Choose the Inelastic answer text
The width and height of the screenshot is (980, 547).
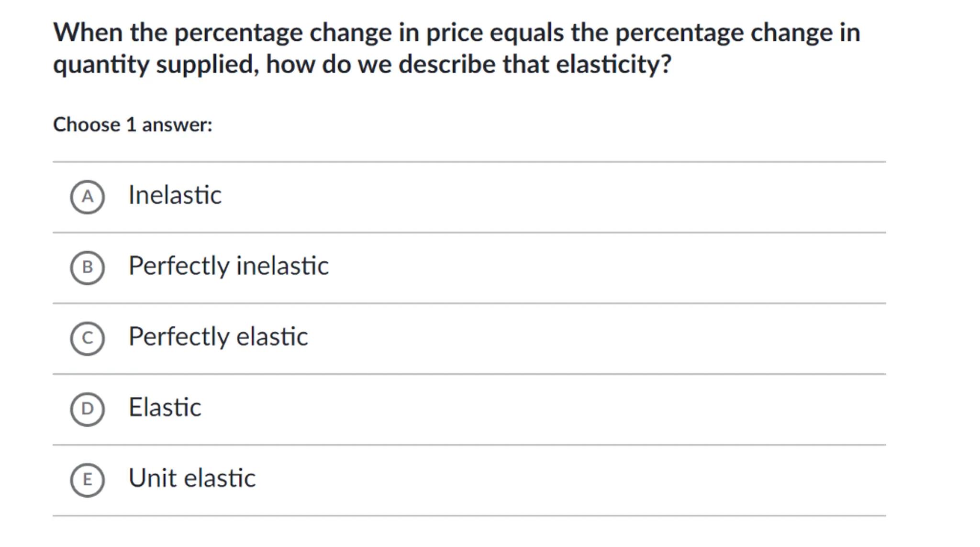click(x=175, y=195)
